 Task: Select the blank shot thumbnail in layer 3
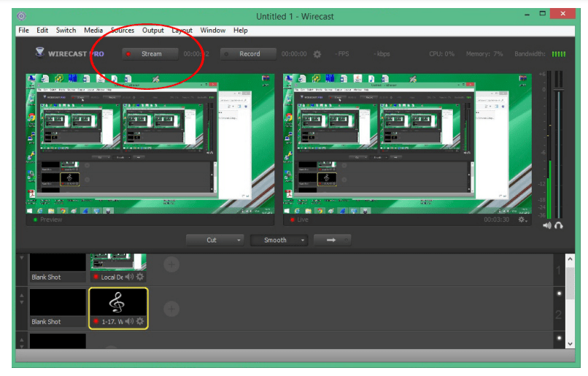click(x=58, y=341)
